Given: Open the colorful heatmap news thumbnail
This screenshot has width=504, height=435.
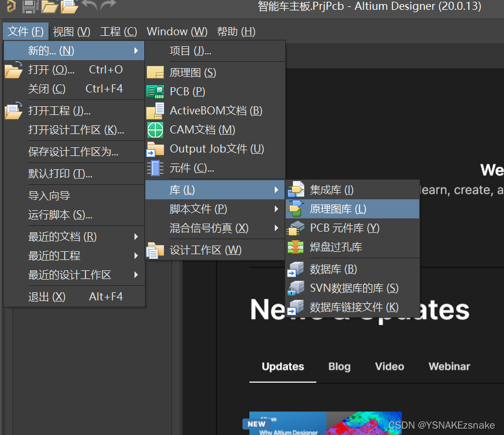Looking at the screenshot, I should 364,423.
